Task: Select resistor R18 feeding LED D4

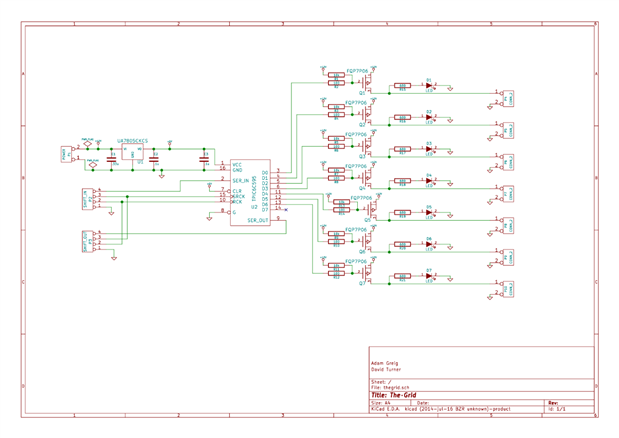Action: (x=402, y=181)
